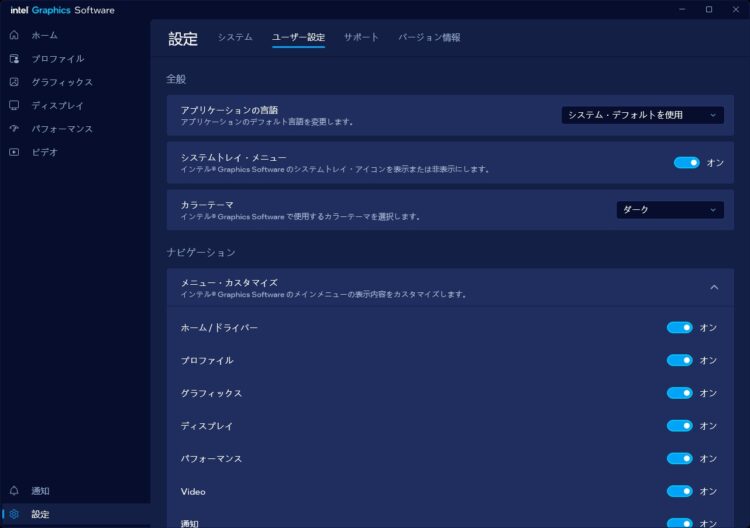Toggle the Video menu switch
750x528 pixels.
(x=680, y=491)
